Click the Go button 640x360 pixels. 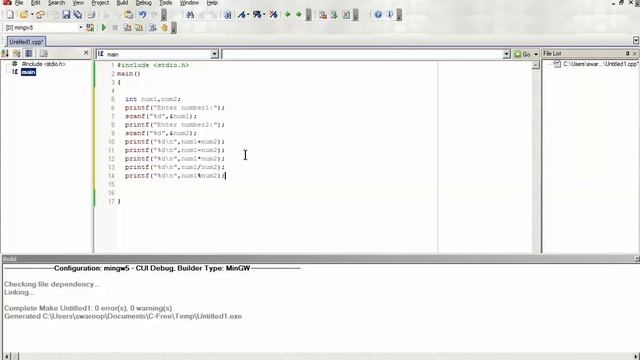(522, 54)
